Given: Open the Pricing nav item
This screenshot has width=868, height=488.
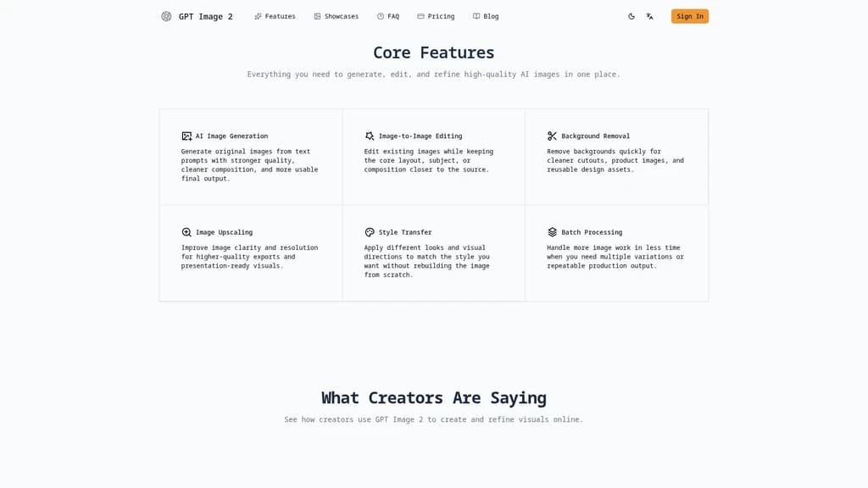Looking at the screenshot, I should point(436,17).
